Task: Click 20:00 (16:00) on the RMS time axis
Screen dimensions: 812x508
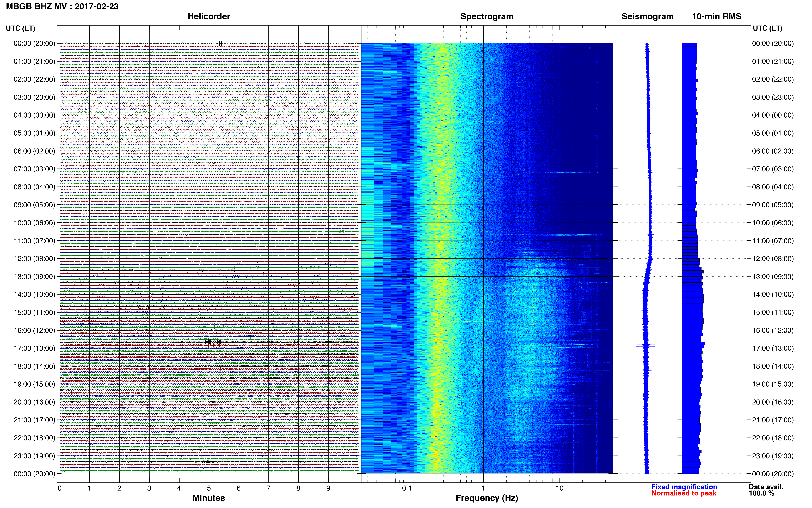Action: click(773, 402)
